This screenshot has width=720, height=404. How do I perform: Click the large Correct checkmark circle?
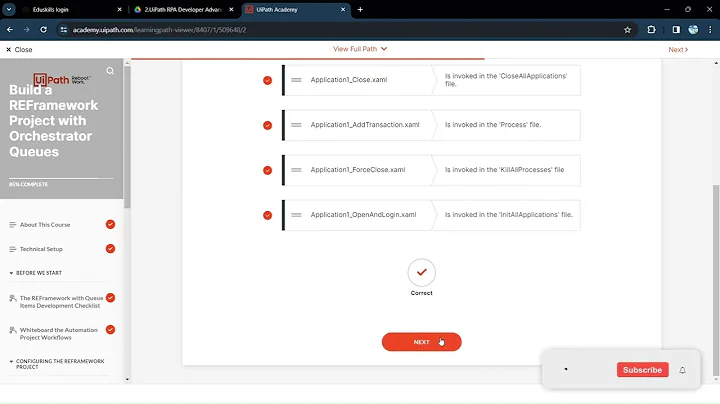[x=422, y=272]
